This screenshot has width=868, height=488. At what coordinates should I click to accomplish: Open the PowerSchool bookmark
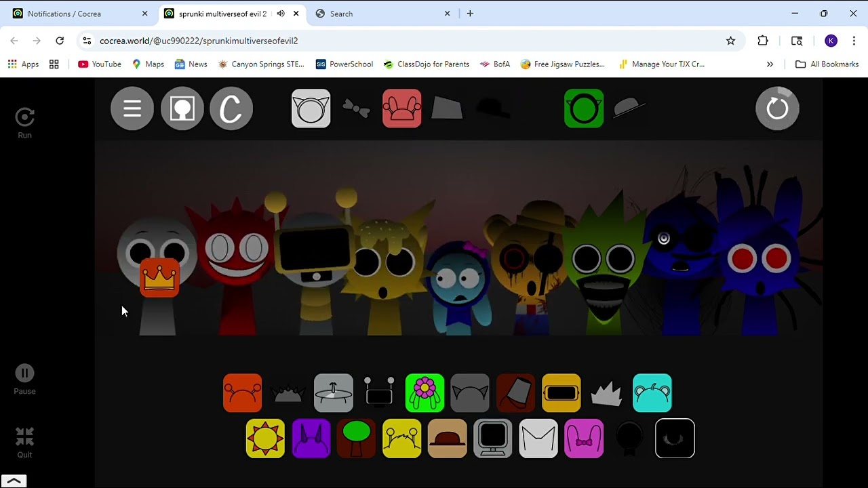(x=344, y=64)
